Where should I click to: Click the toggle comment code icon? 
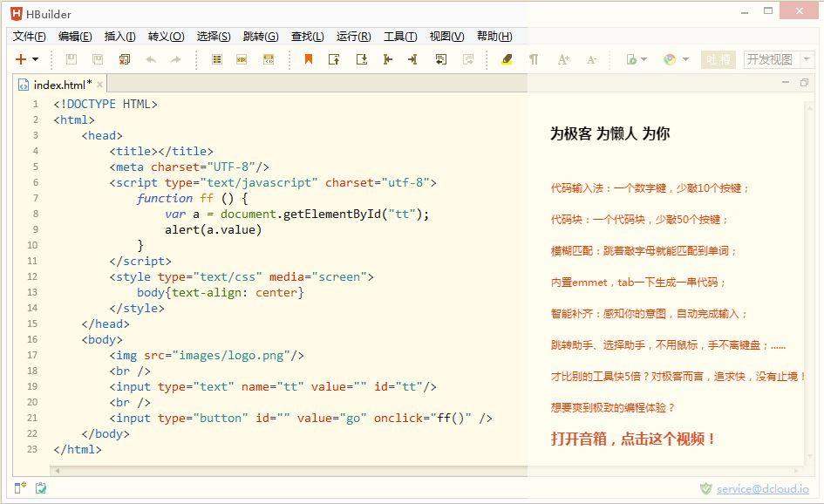pos(269,59)
